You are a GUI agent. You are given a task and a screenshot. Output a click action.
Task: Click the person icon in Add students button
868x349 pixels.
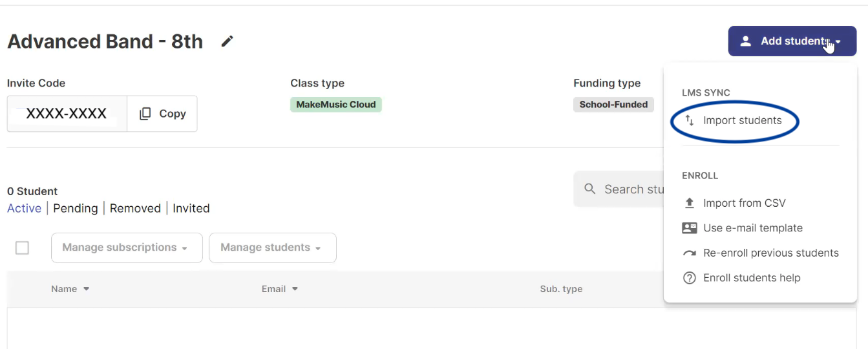745,41
